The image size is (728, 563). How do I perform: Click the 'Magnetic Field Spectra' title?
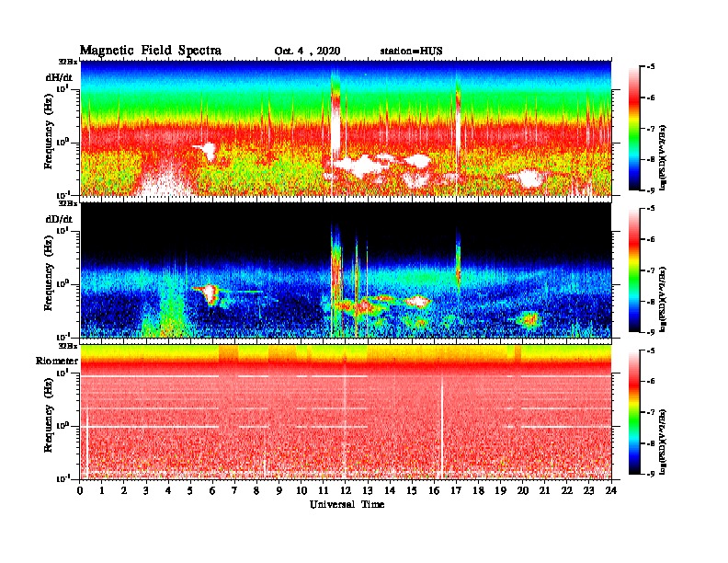pyautogui.click(x=151, y=51)
